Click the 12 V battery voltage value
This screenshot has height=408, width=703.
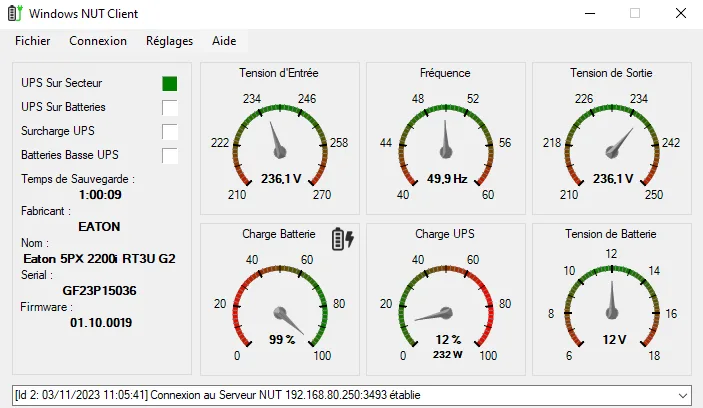(614, 340)
